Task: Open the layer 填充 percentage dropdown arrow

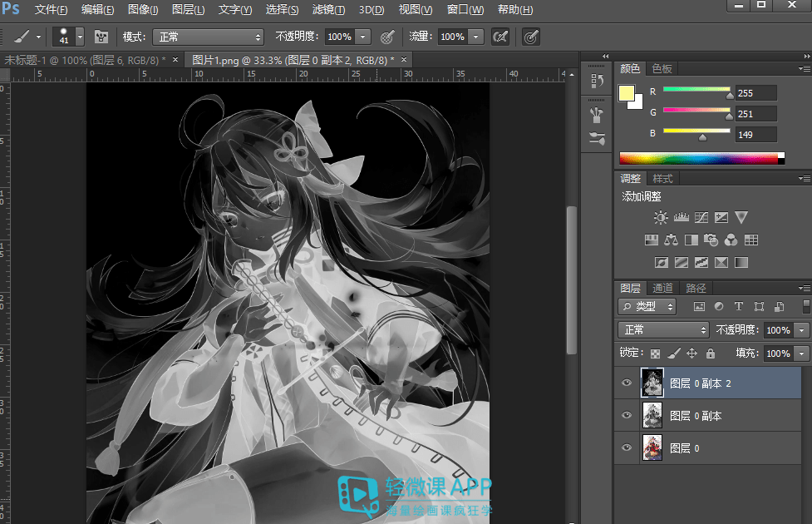Action: [x=801, y=353]
